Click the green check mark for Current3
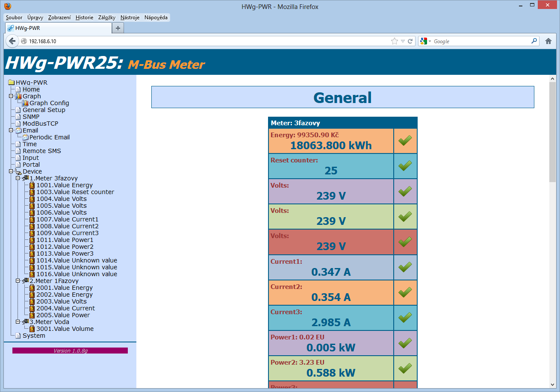 point(405,318)
